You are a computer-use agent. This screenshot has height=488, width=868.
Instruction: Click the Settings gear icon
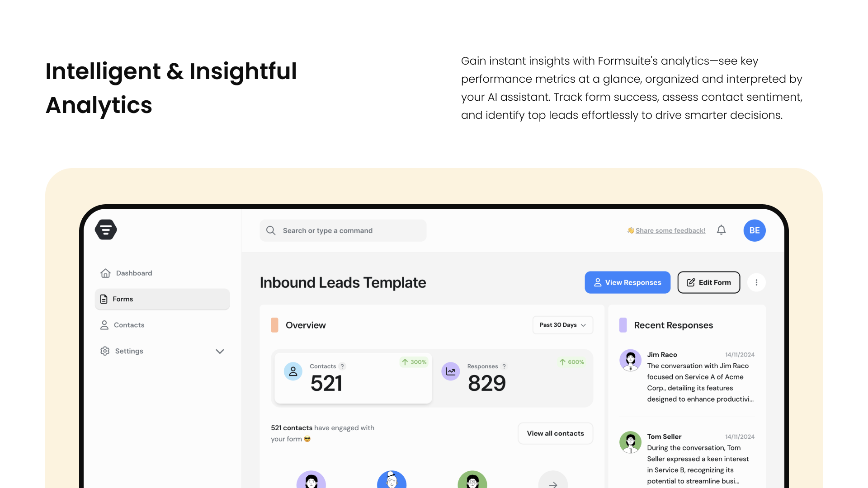(104, 351)
